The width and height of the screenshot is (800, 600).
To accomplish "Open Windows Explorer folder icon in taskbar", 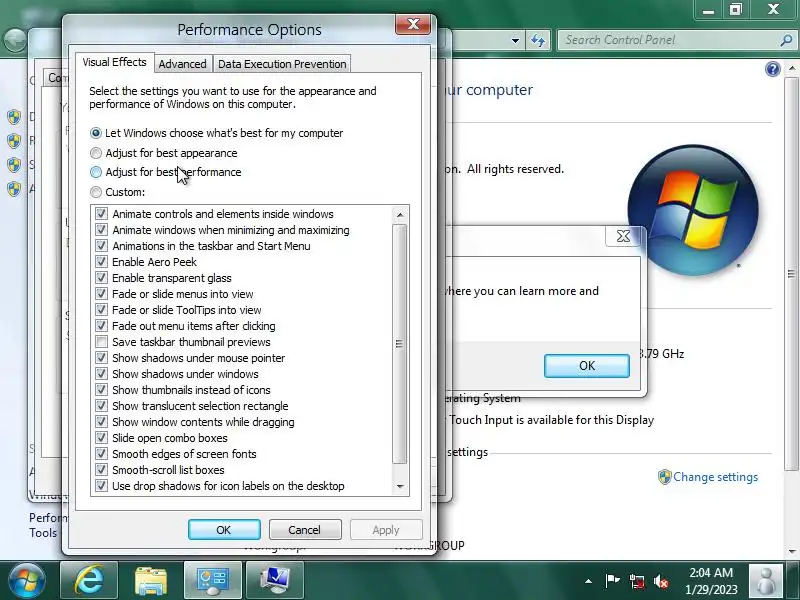I will coord(151,581).
